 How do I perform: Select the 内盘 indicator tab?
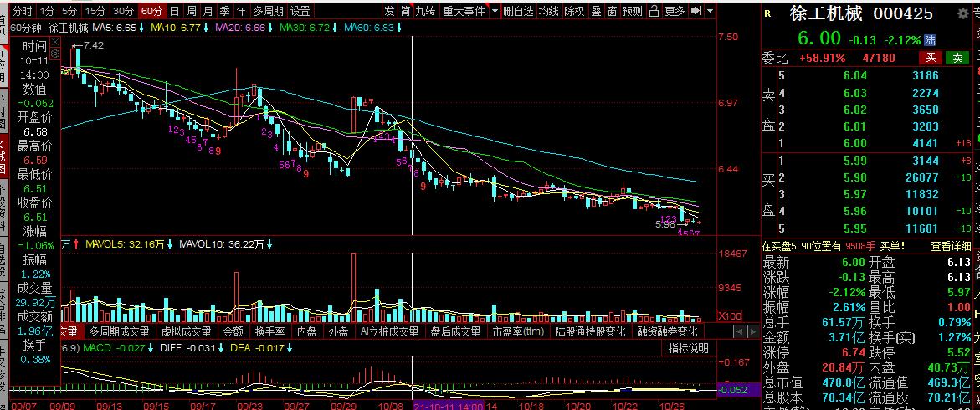click(307, 331)
